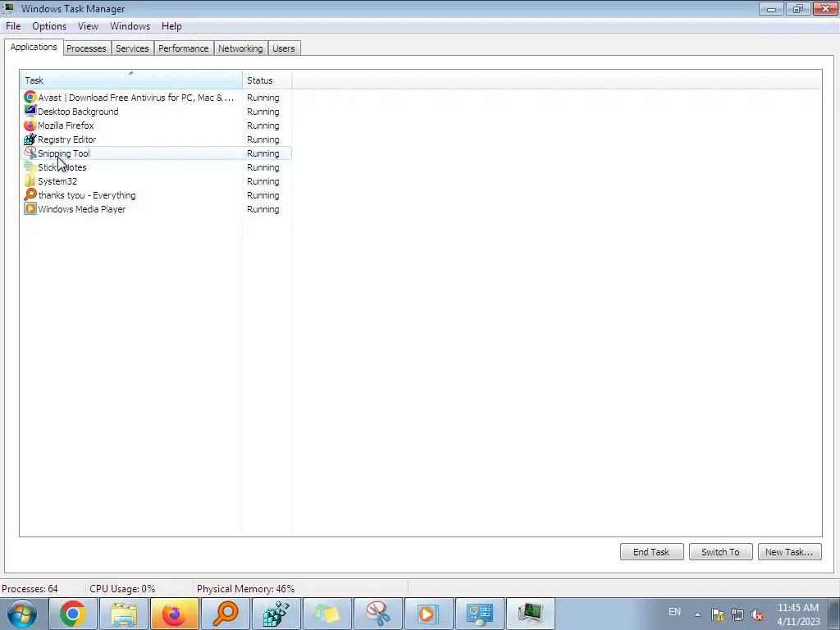Select the Desktop Background task row
This screenshot has width=840, height=630.
[156, 112]
